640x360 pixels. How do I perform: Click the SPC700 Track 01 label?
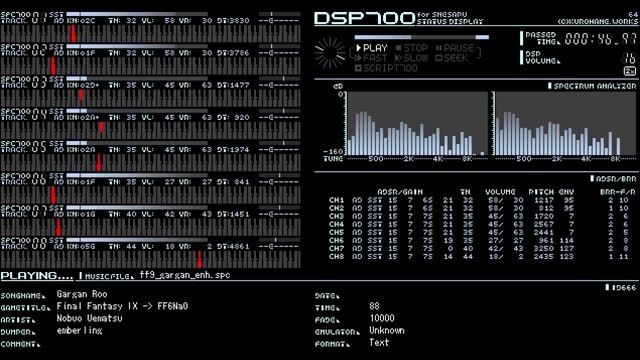pyautogui.click(x=23, y=17)
